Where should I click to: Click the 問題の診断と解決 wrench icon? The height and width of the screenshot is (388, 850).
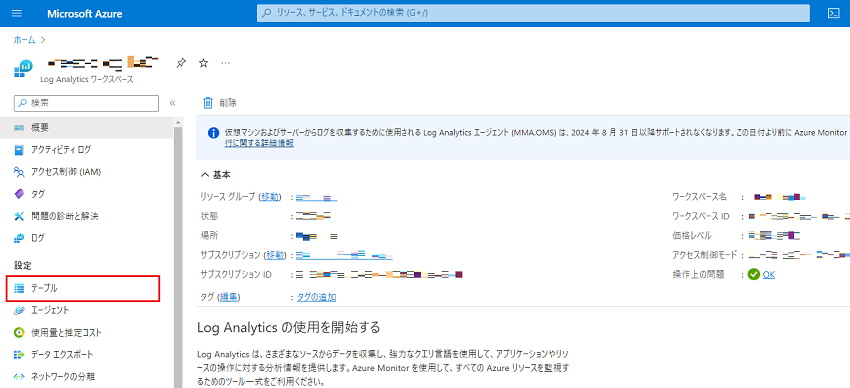point(19,216)
